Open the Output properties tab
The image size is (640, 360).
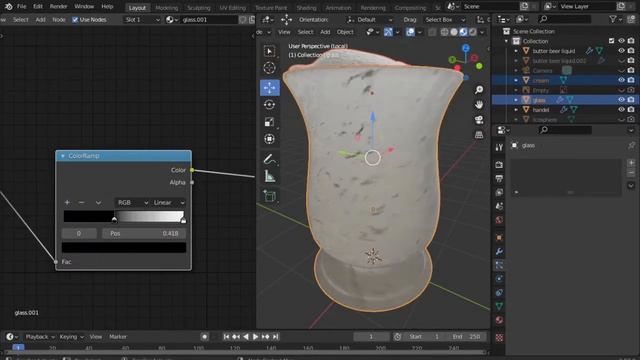pyautogui.click(x=499, y=179)
